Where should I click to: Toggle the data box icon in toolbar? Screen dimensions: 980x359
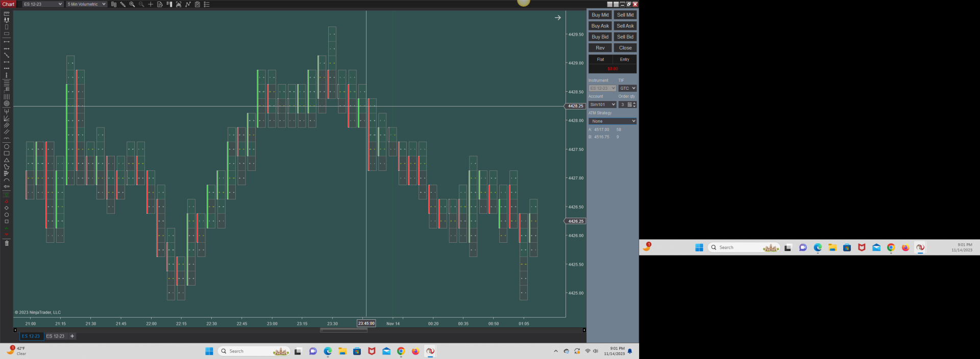[160, 4]
